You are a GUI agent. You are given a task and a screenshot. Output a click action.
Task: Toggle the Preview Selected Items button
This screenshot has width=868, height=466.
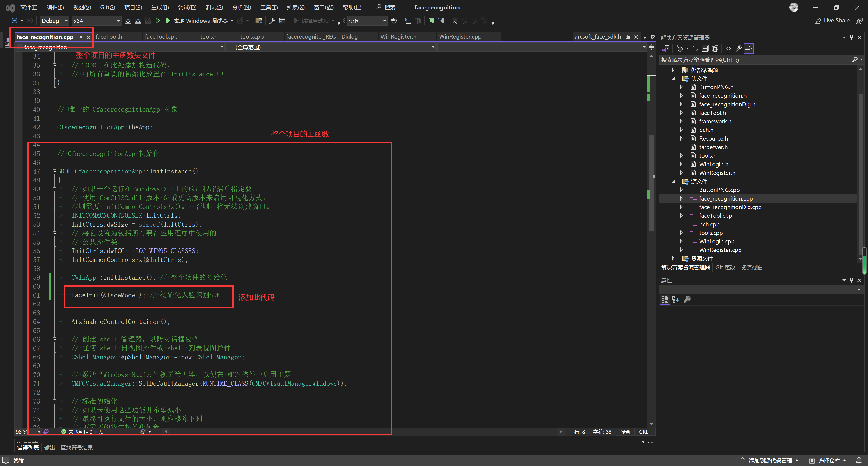(x=748, y=48)
